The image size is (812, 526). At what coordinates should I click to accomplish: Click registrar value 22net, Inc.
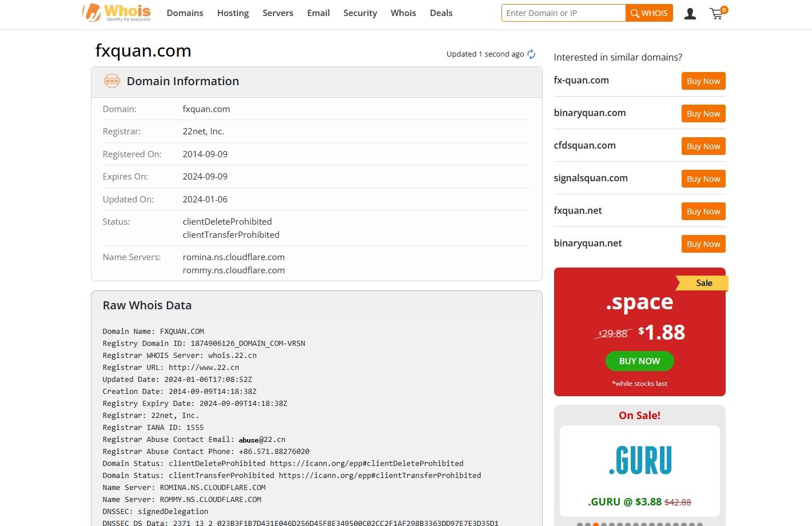[203, 131]
